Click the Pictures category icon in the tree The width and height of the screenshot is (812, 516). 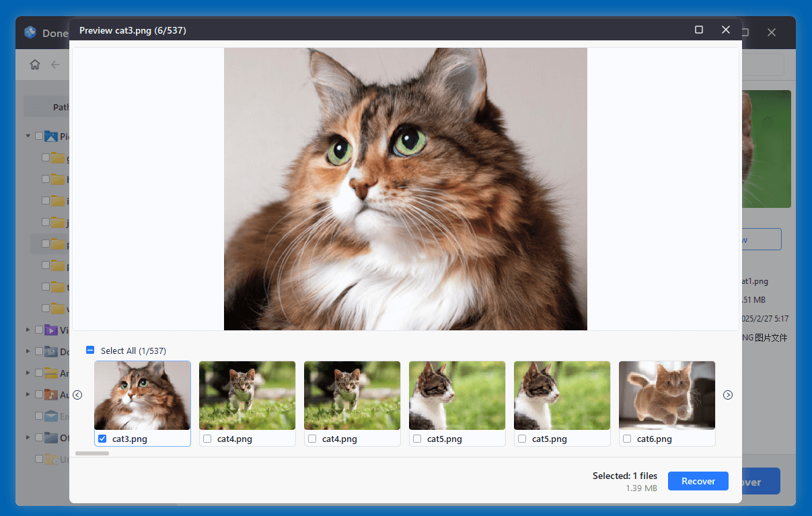(51, 136)
